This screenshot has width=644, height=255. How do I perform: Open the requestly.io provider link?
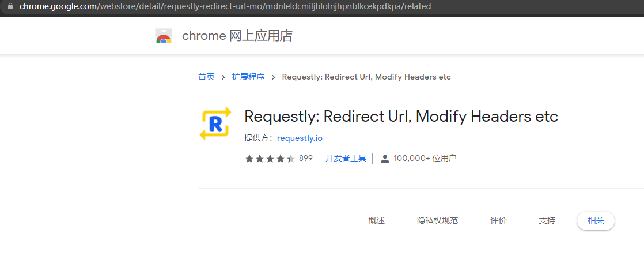[x=300, y=138]
